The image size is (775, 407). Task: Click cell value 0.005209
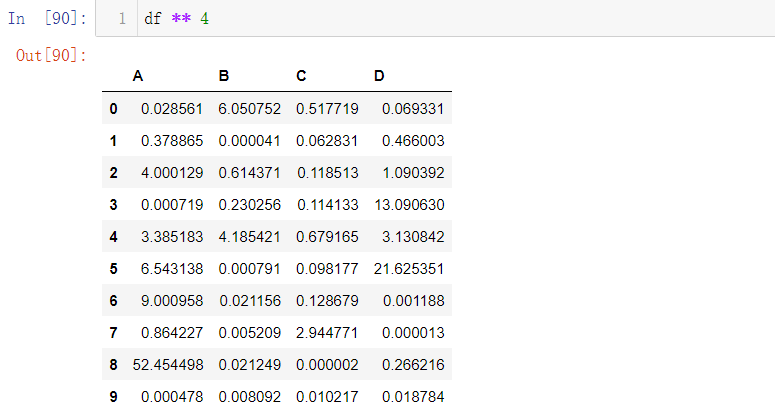[x=250, y=333]
